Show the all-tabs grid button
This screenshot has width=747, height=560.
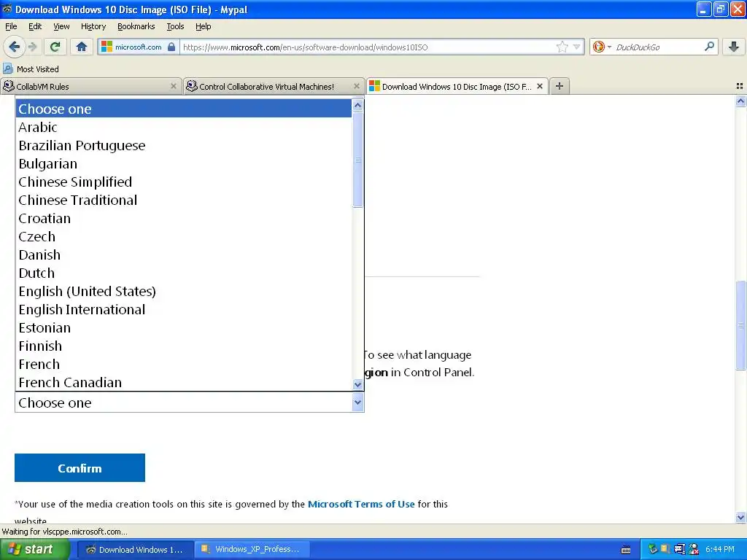click(x=740, y=86)
